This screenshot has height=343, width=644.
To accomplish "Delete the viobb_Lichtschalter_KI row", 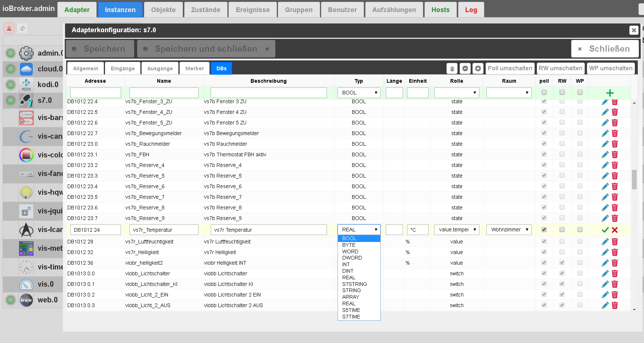I will point(615,284).
